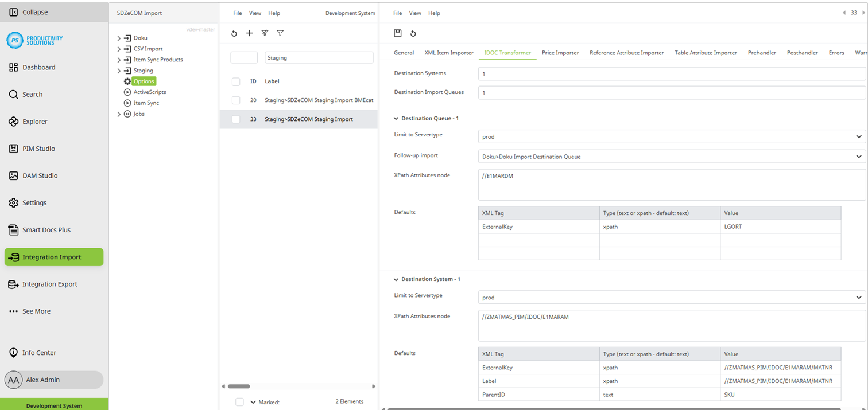
Task: Check the checkbox for row ID 33
Action: [235, 119]
